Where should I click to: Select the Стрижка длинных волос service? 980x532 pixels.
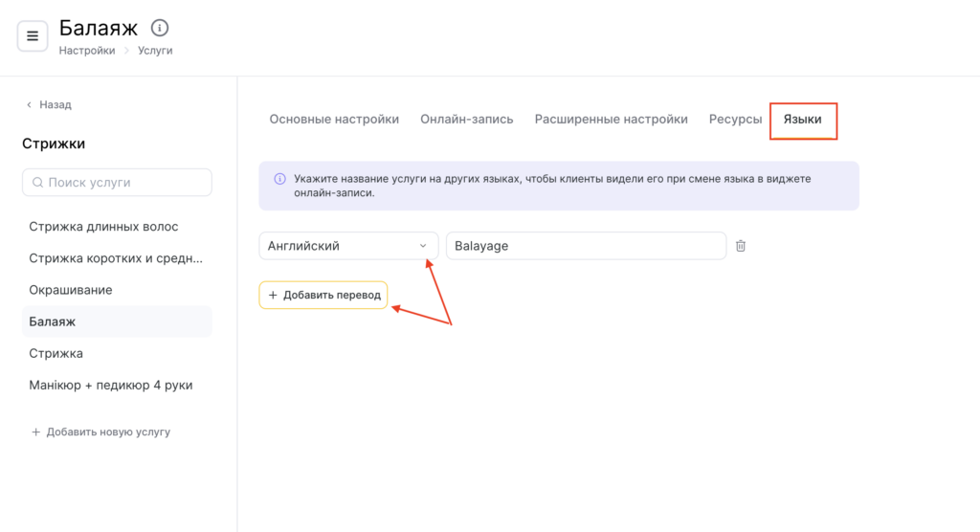coord(103,227)
